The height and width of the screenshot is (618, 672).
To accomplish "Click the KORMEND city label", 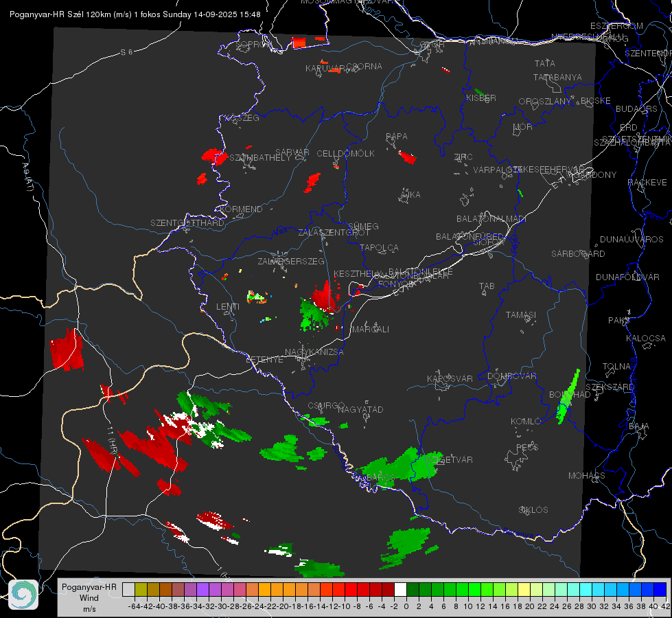I will pos(241,209).
